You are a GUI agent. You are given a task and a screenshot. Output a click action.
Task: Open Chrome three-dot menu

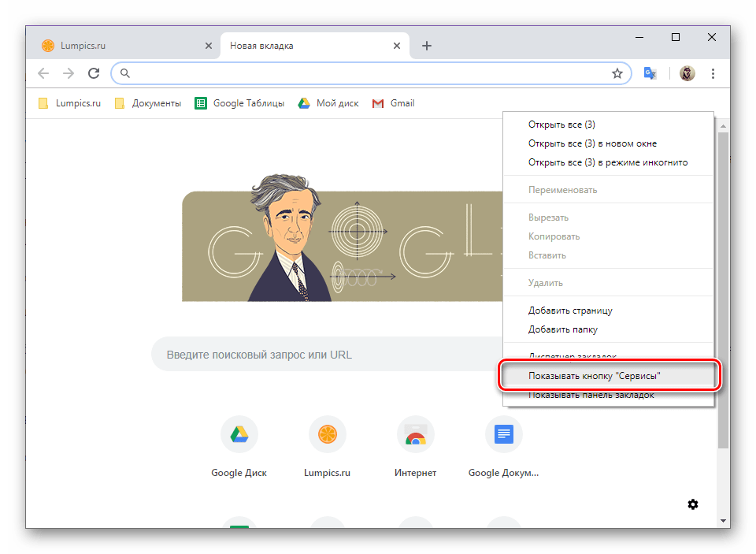713,73
